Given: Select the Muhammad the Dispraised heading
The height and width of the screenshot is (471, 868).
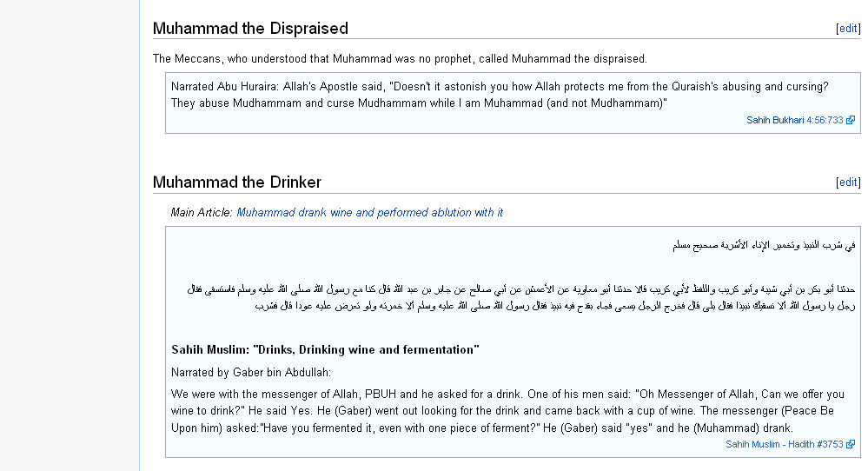Looking at the screenshot, I should tap(250, 28).
